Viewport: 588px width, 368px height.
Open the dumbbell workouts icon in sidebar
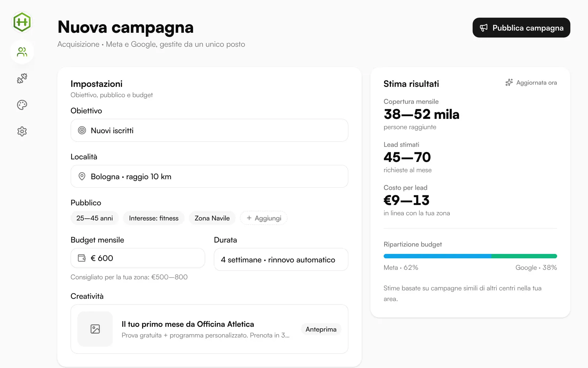(22, 78)
